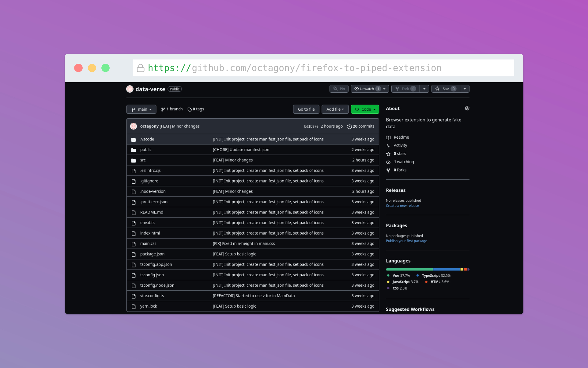Click the .prettierrc.json file icon
The image size is (588, 368).
pyautogui.click(x=134, y=202)
